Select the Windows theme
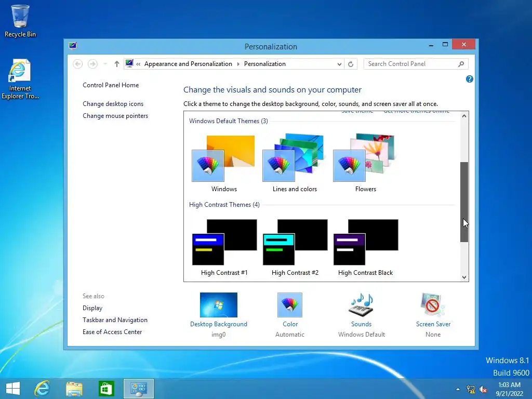The width and height of the screenshot is (532, 399). (223, 163)
